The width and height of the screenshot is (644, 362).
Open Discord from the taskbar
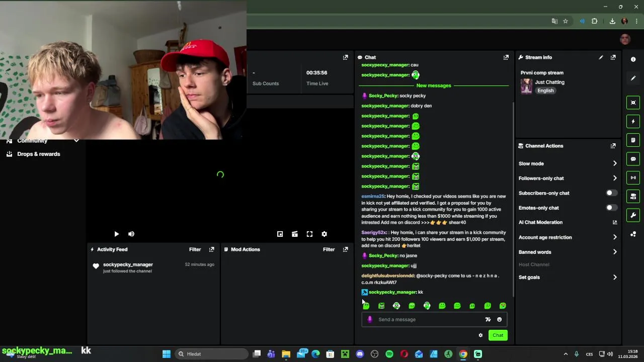[x=360, y=354]
